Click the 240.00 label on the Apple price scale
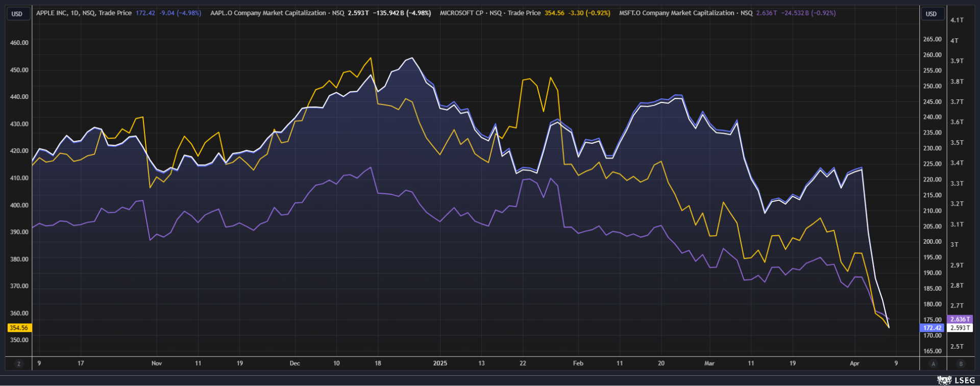The width and height of the screenshot is (980, 386). (933, 117)
